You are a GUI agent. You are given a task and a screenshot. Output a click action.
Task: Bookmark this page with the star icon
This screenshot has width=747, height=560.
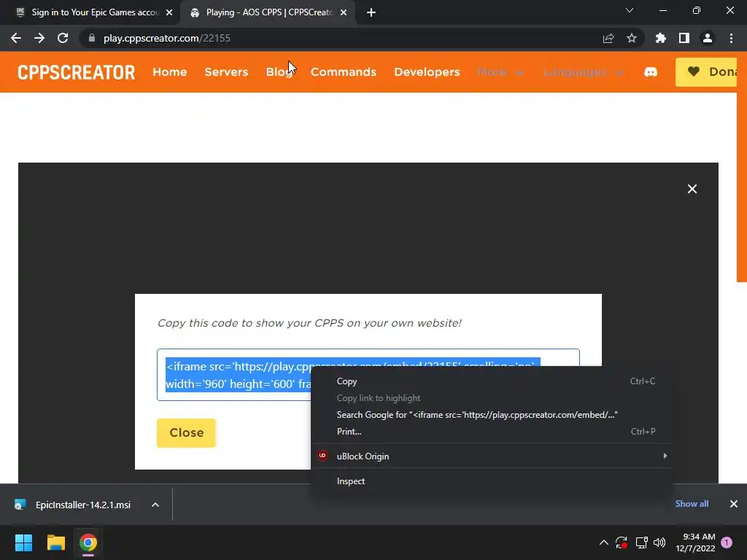pyautogui.click(x=632, y=38)
